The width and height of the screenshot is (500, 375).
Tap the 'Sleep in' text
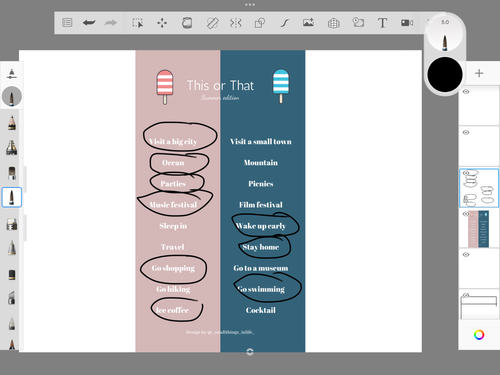pyautogui.click(x=173, y=226)
